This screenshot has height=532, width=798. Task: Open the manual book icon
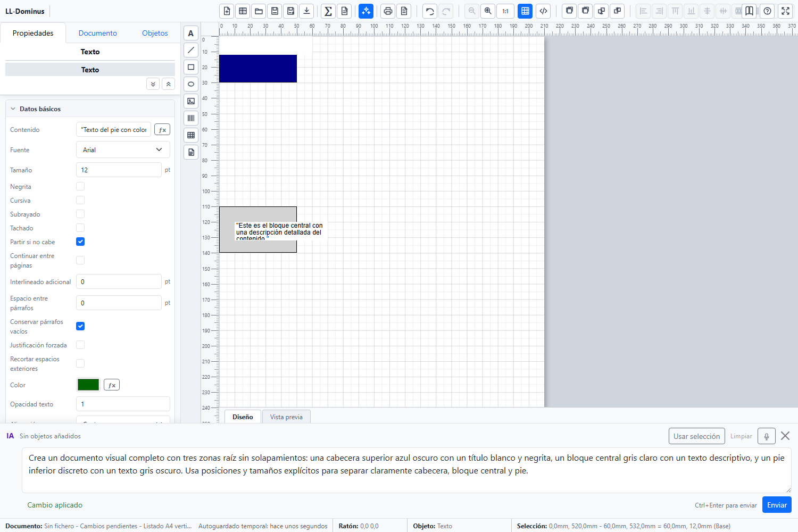tap(749, 11)
